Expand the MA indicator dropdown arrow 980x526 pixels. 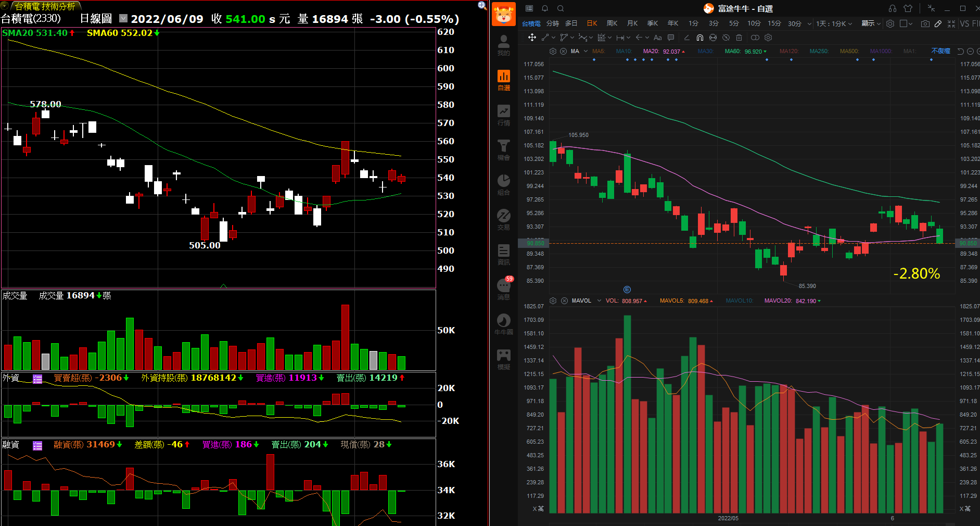(586, 51)
